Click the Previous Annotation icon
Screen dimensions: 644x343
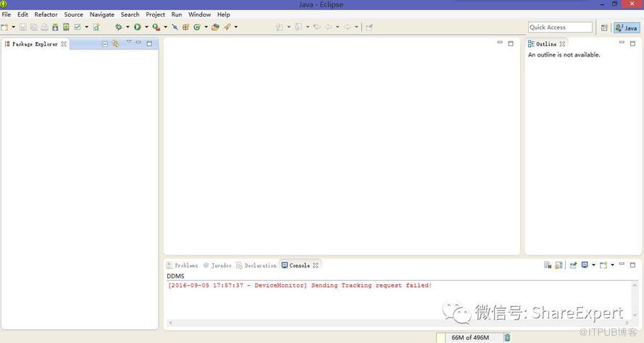tap(298, 27)
